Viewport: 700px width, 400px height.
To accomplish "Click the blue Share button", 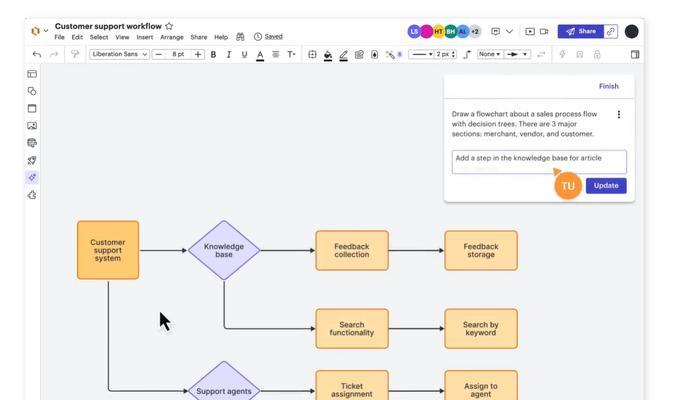I will click(581, 31).
